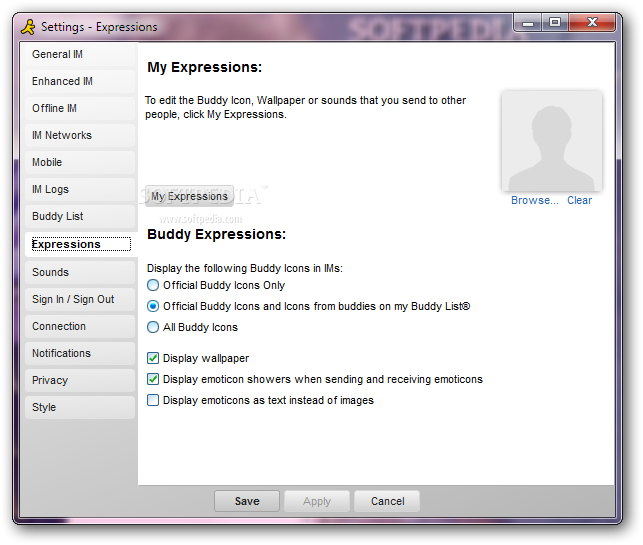643x545 pixels.
Task: Select the Mobile settings tab
Action: tap(80, 163)
